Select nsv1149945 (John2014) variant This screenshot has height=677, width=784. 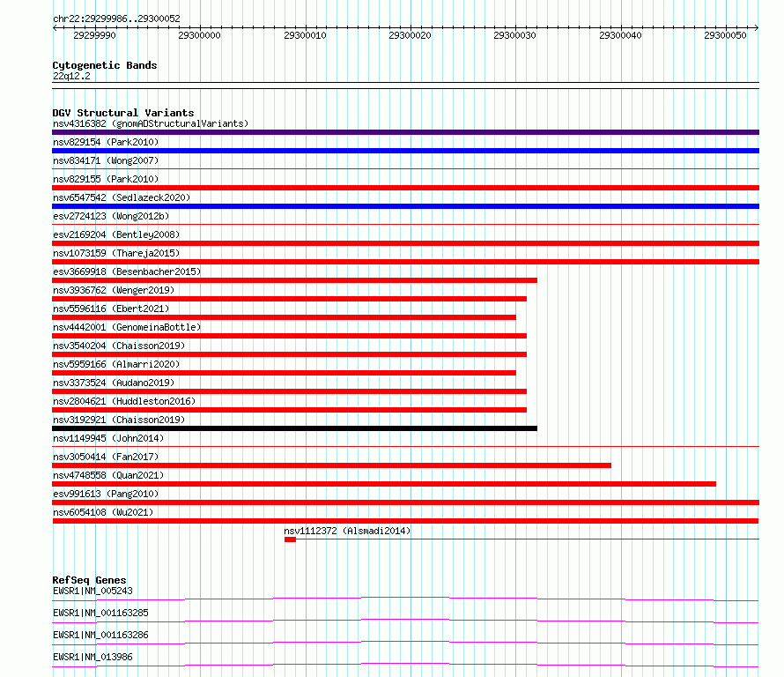[108, 438]
